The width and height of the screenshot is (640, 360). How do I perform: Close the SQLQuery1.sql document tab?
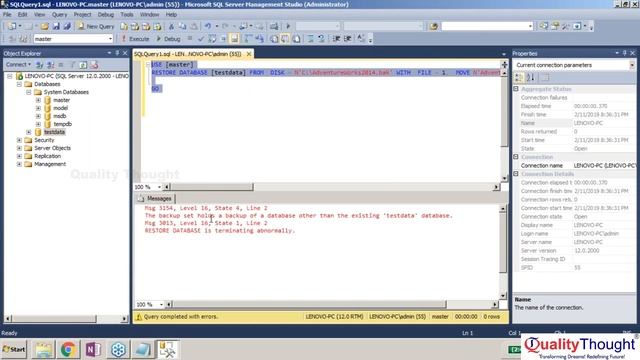coord(249,54)
